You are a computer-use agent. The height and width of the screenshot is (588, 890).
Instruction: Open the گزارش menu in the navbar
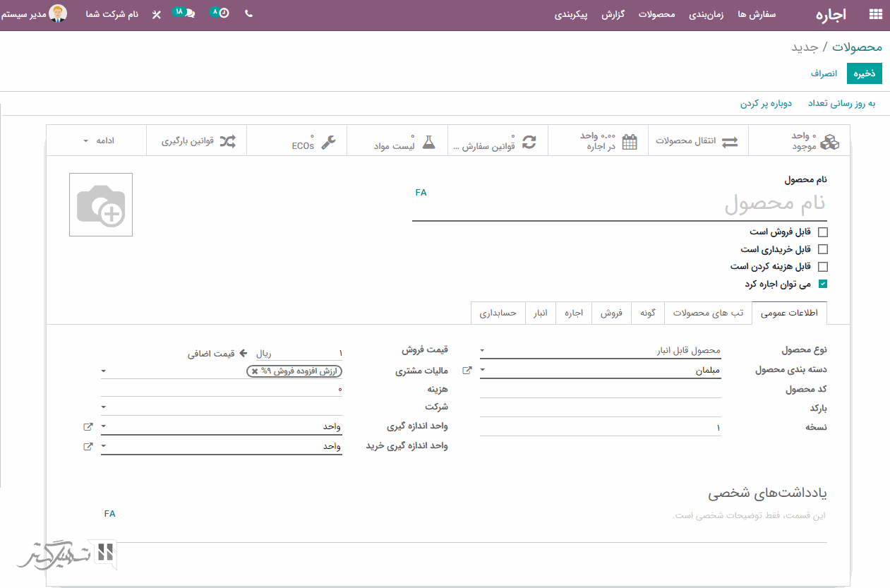(x=614, y=14)
